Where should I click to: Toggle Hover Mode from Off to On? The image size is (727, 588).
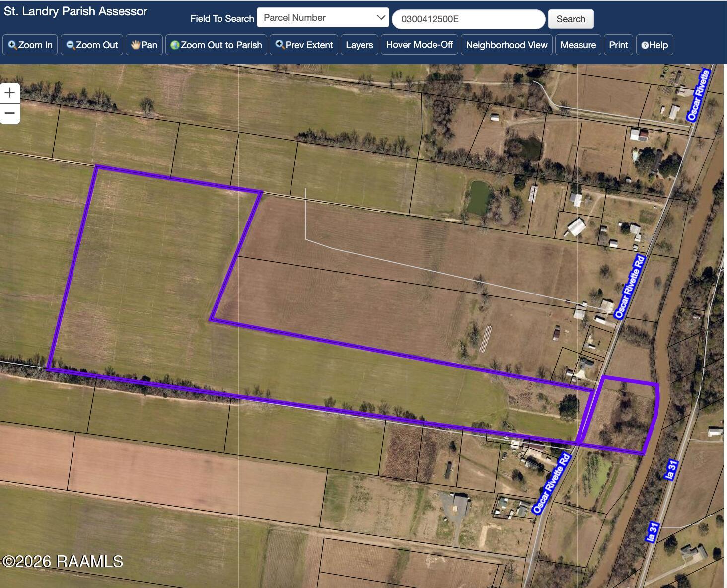click(420, 45)
